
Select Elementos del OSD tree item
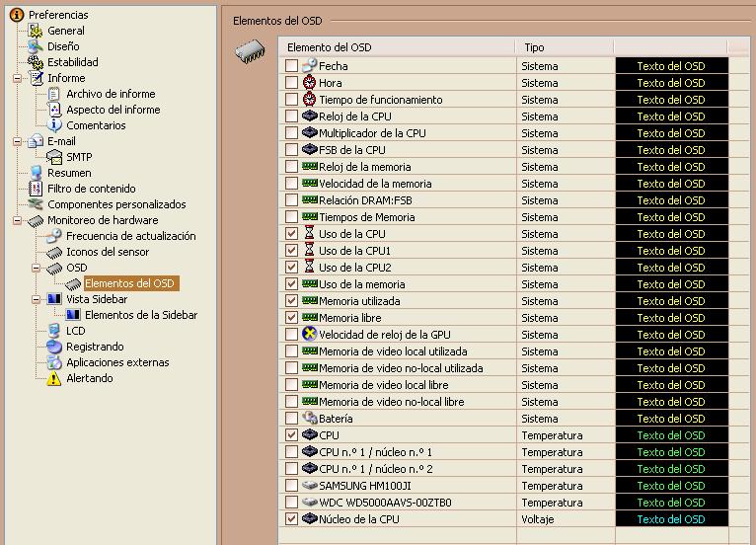pos(129,283)
